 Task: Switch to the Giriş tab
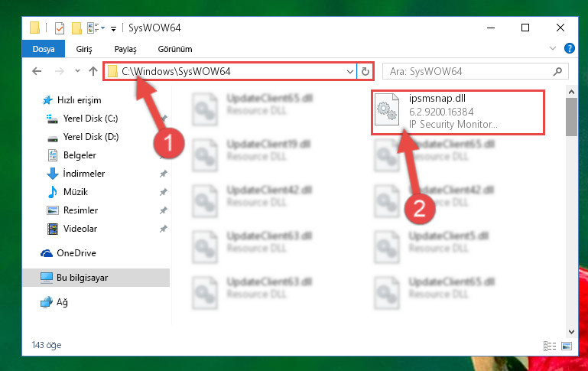click(84, 49)
